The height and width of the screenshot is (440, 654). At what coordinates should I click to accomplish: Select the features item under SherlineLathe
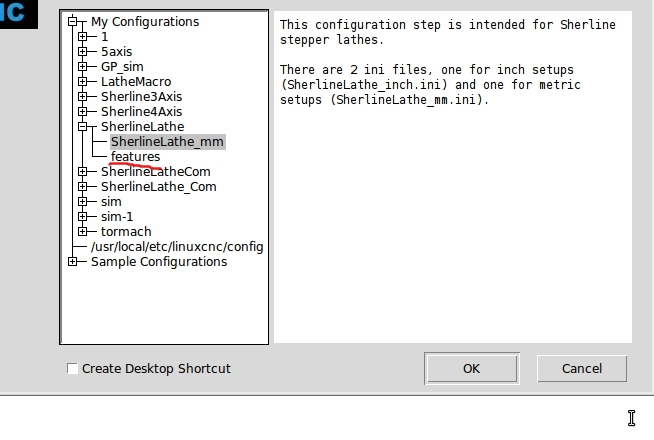135,157
